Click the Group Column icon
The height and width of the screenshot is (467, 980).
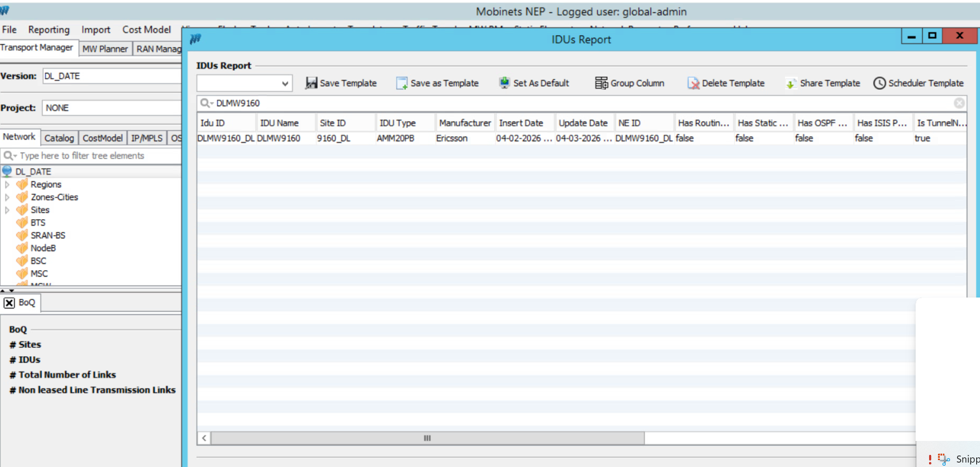602,83
